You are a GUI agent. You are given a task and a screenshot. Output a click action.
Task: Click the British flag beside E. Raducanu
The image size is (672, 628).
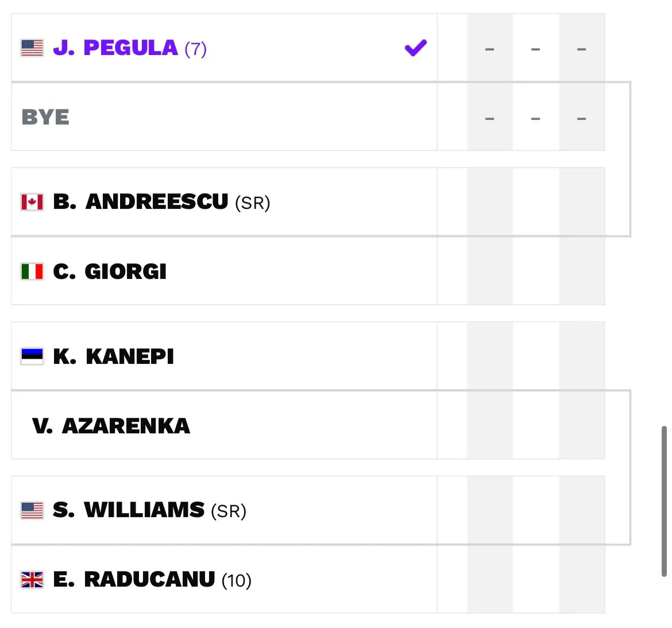pos(32,580)
